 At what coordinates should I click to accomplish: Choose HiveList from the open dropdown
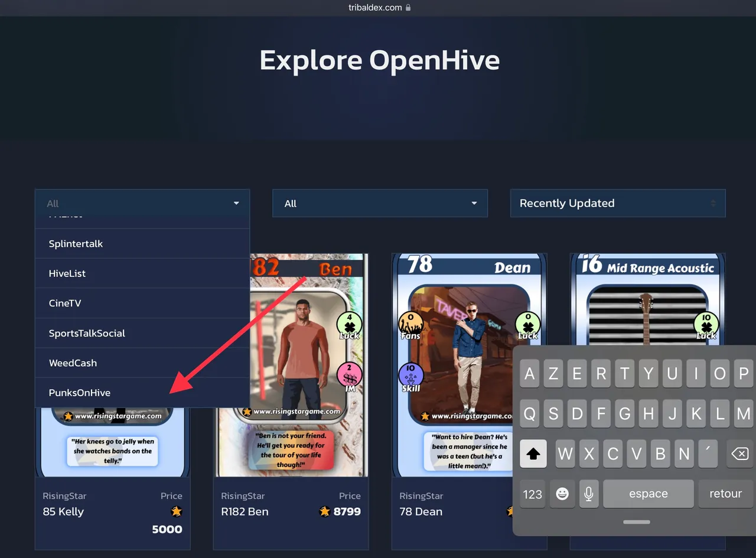(x=142, y=273)
